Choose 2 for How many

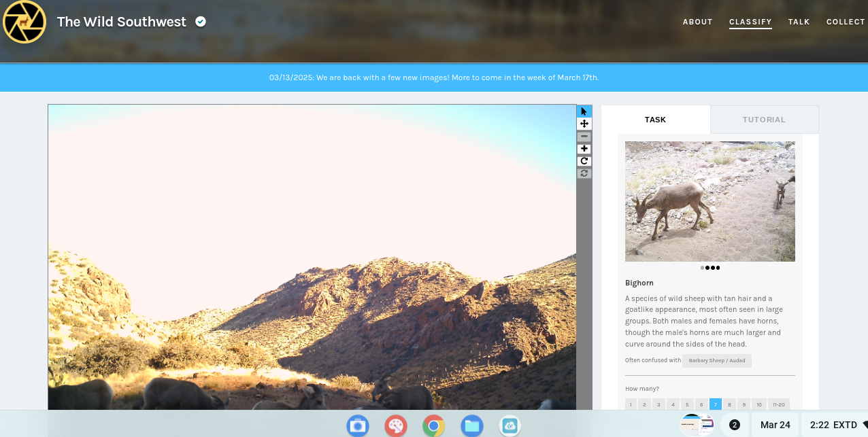(x=645, y=404)
